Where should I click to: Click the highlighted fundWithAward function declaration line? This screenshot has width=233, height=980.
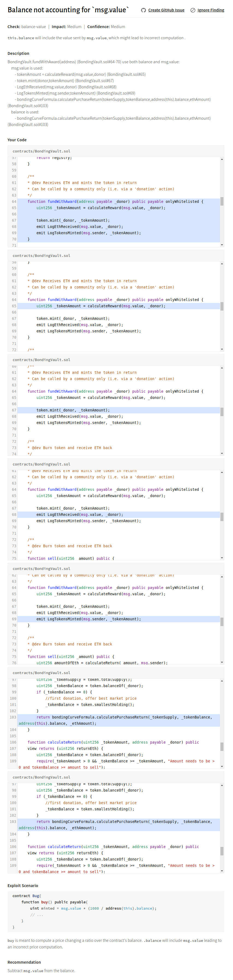(115, 202)
